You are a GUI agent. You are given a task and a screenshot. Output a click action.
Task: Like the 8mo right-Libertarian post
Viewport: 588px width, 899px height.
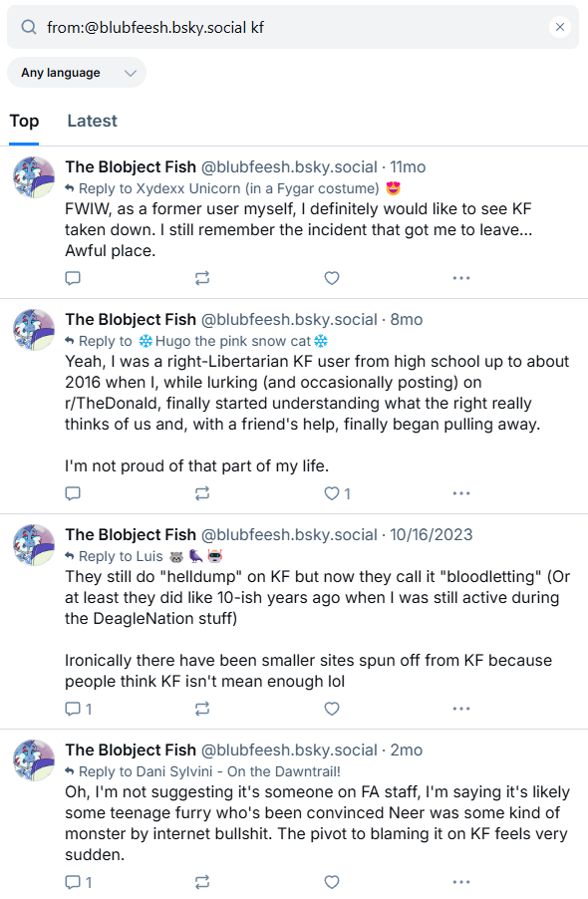pyautogui.click(x=337, y=493)
